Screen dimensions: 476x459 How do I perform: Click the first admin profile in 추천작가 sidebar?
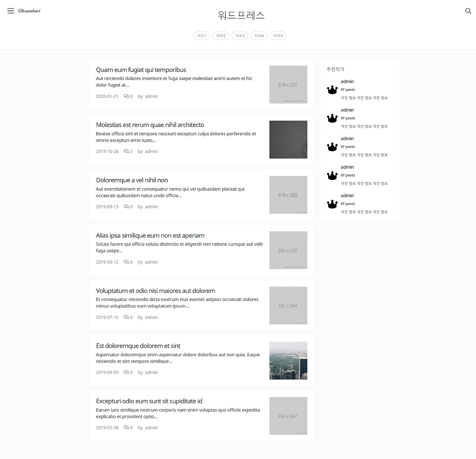347,81
